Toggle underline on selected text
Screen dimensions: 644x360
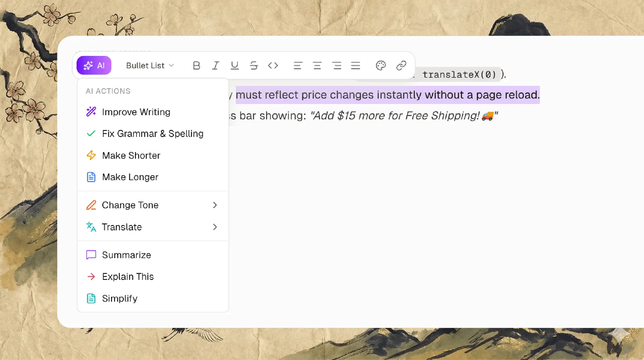tap(235, 65)
